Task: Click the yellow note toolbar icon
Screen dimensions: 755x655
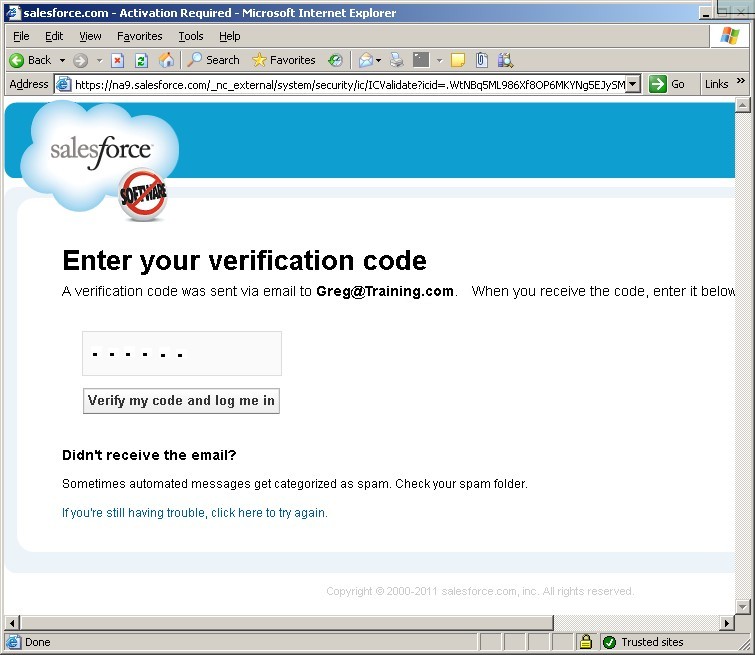Action: [x=457, y=60]
